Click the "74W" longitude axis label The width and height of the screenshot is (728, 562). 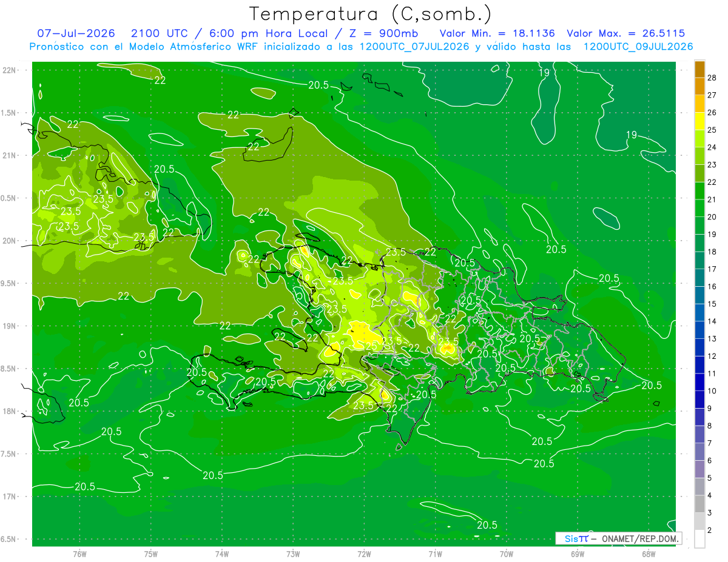point(222,555)
